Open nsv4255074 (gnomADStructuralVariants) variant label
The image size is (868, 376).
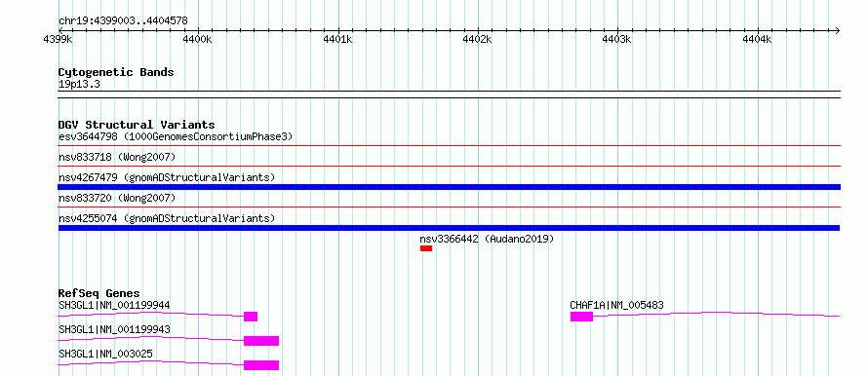pyautogui.click(x=167, y=218)
